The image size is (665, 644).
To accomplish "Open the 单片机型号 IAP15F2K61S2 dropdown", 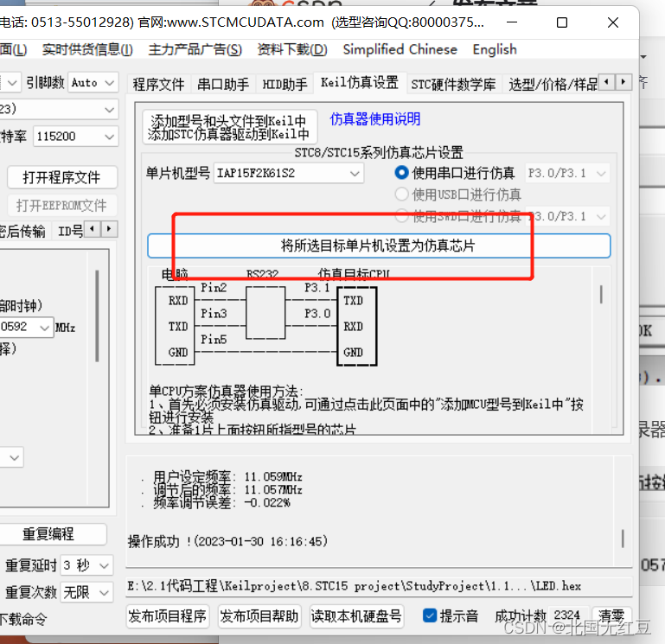I will coord(288,173).
